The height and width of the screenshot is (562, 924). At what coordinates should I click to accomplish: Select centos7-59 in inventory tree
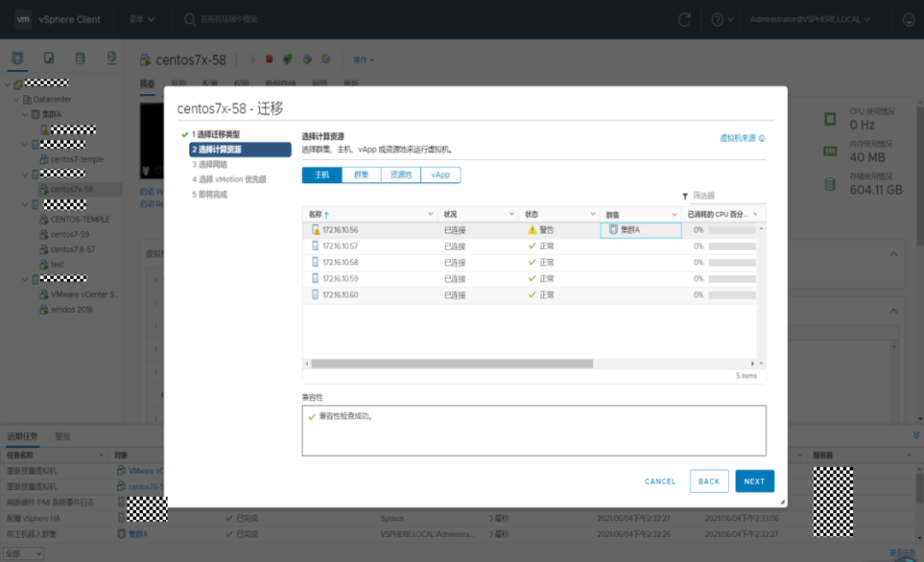coord(69,234)
